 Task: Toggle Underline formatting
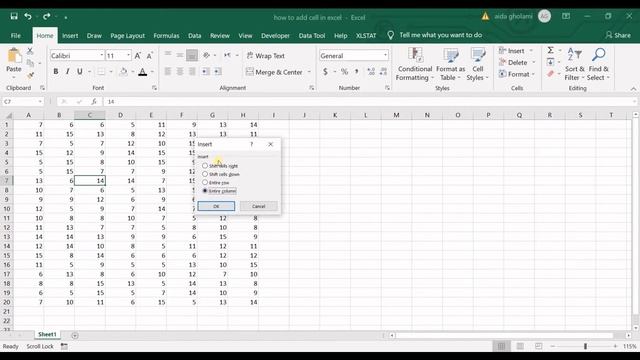pyautogui.click(x=80, y=71)
